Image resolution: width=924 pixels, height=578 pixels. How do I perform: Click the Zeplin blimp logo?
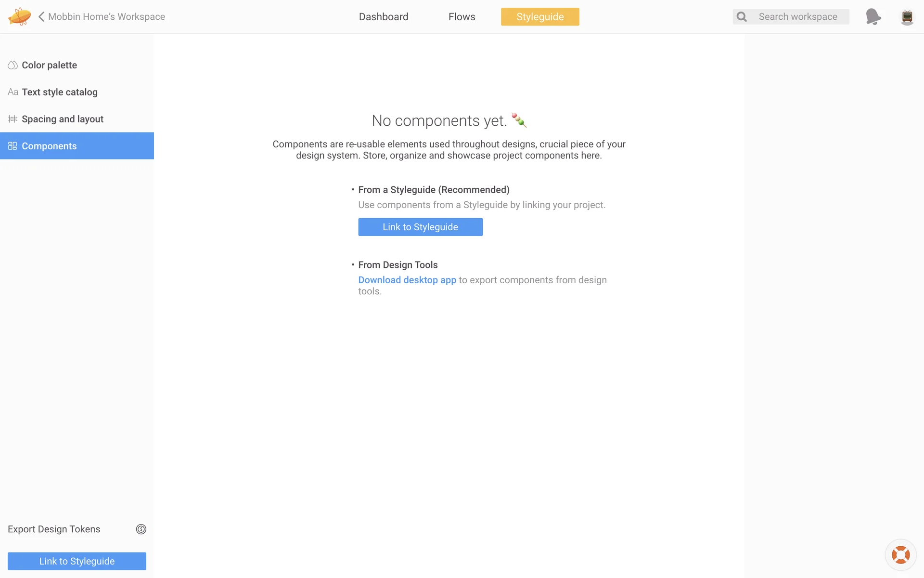(x=19, y=17)
